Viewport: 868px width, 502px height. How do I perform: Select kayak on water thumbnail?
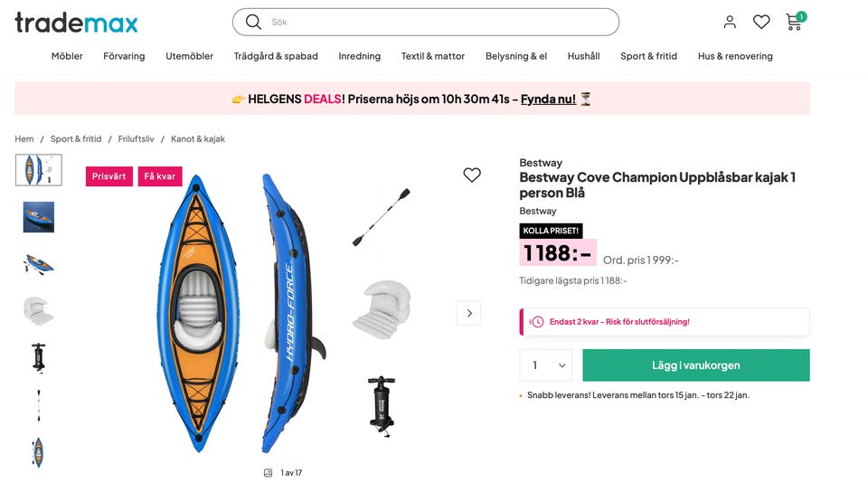click(x=38, y=217)
